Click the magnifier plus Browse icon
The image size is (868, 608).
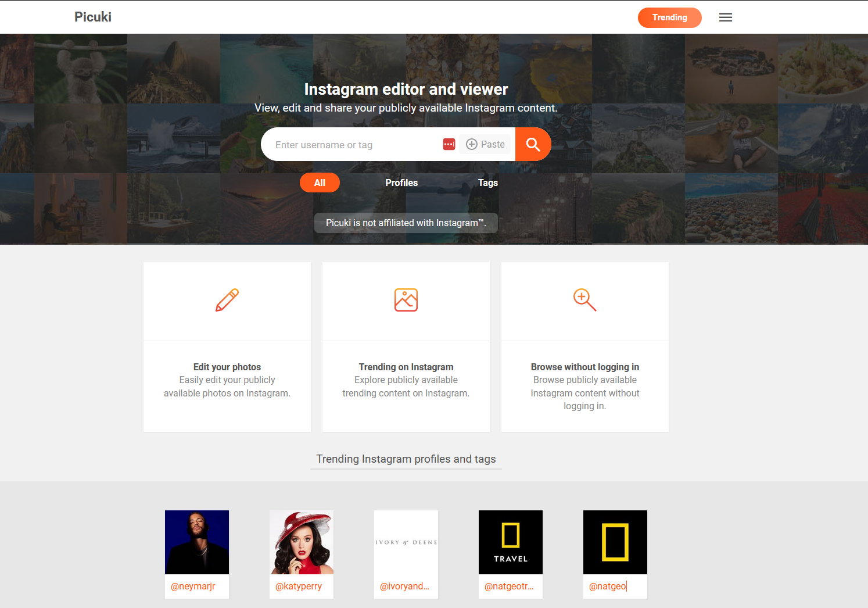coord(585,300)
